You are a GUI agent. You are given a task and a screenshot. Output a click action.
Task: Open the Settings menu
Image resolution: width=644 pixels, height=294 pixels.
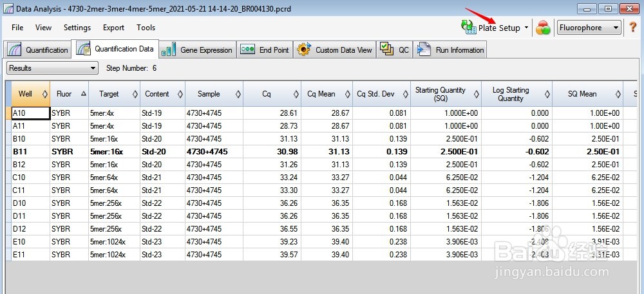tap(77, 28)
